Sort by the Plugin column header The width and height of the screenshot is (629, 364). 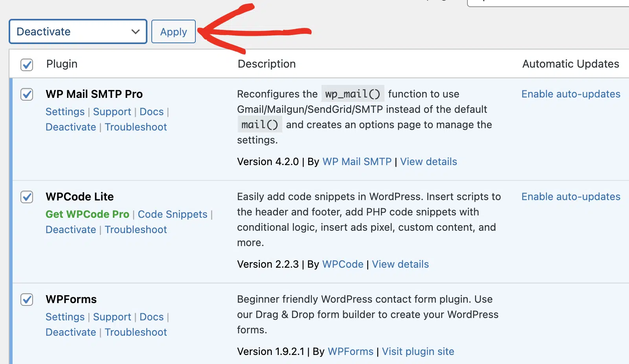point(62,64)
